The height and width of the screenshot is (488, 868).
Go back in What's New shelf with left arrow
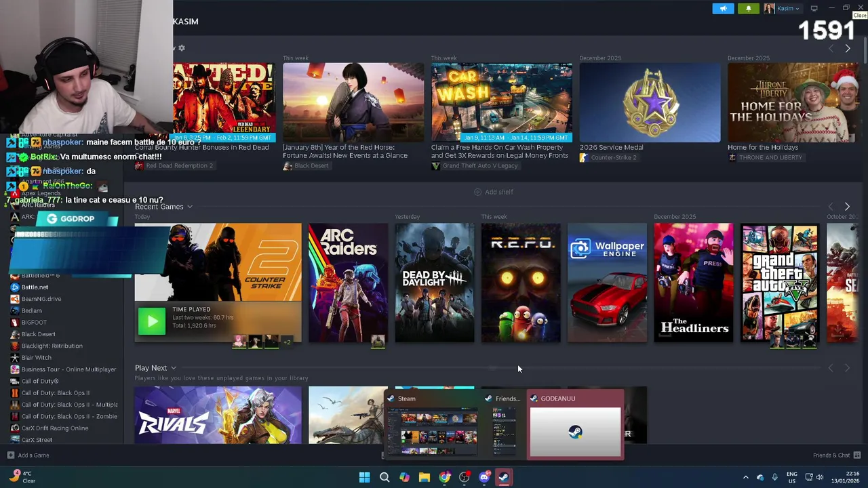pos(831,49)
